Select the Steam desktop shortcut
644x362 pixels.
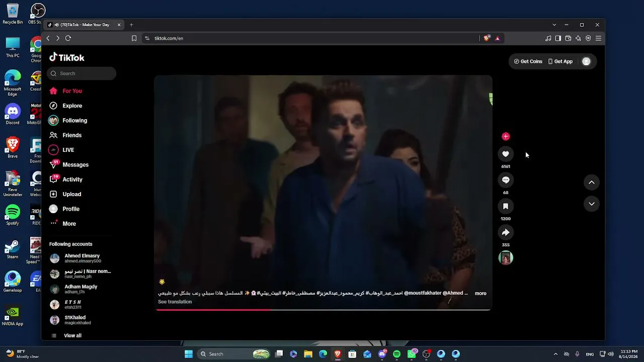click(13, 248)
